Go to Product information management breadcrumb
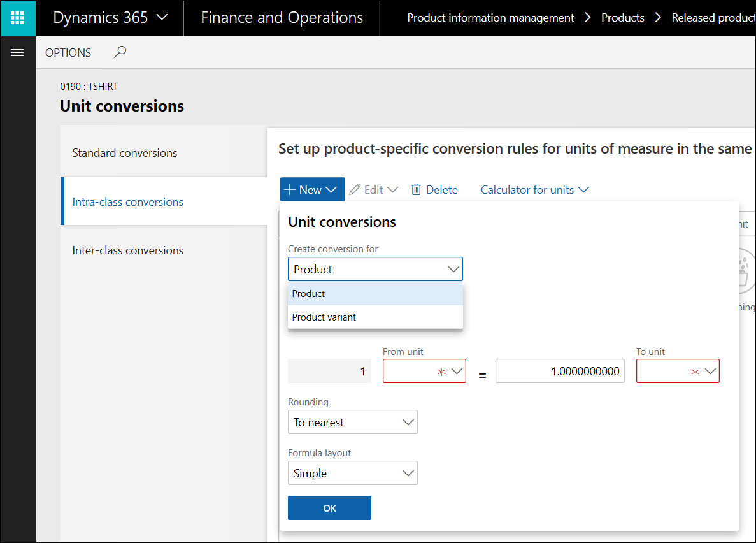 pyautogui.click(x=490, y=18)
